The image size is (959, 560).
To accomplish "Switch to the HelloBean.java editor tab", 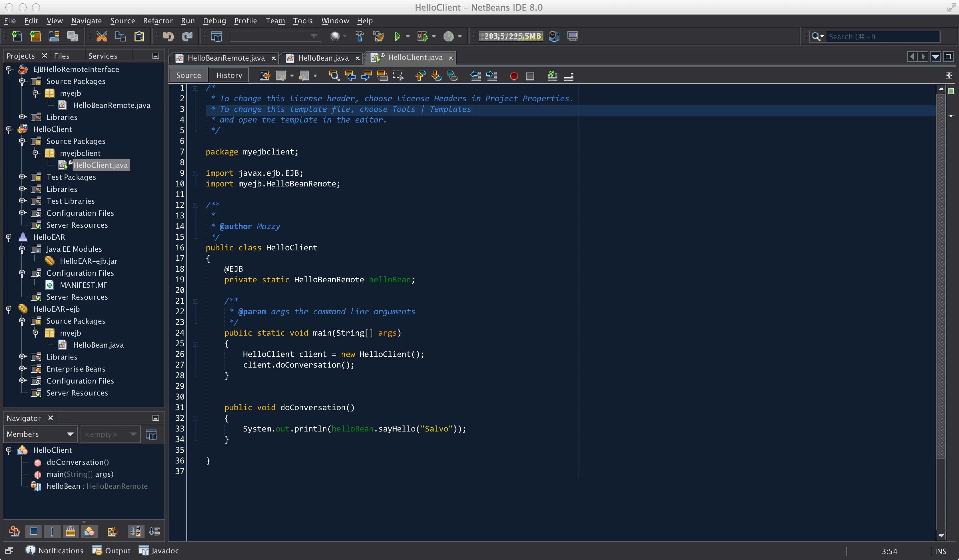I will 323,58.
